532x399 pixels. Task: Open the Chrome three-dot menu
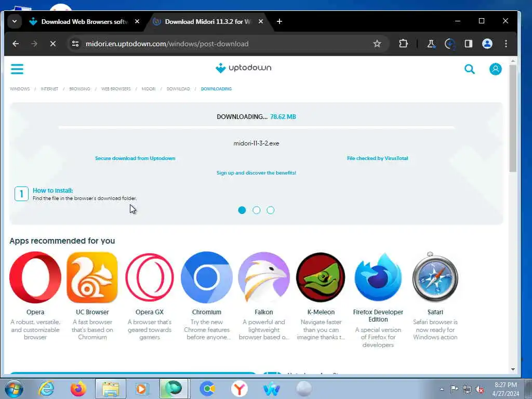pyautogui.click(x=506, y=44)
